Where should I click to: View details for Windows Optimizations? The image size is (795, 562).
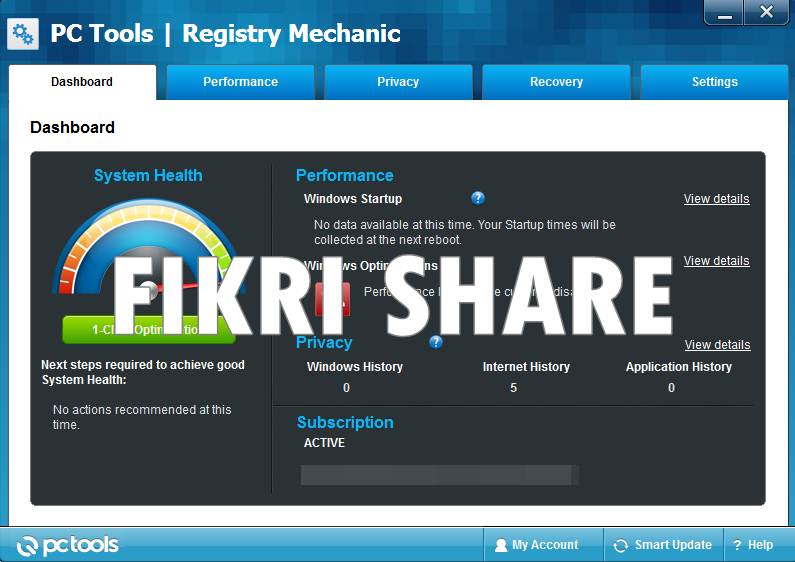[716, 261]
